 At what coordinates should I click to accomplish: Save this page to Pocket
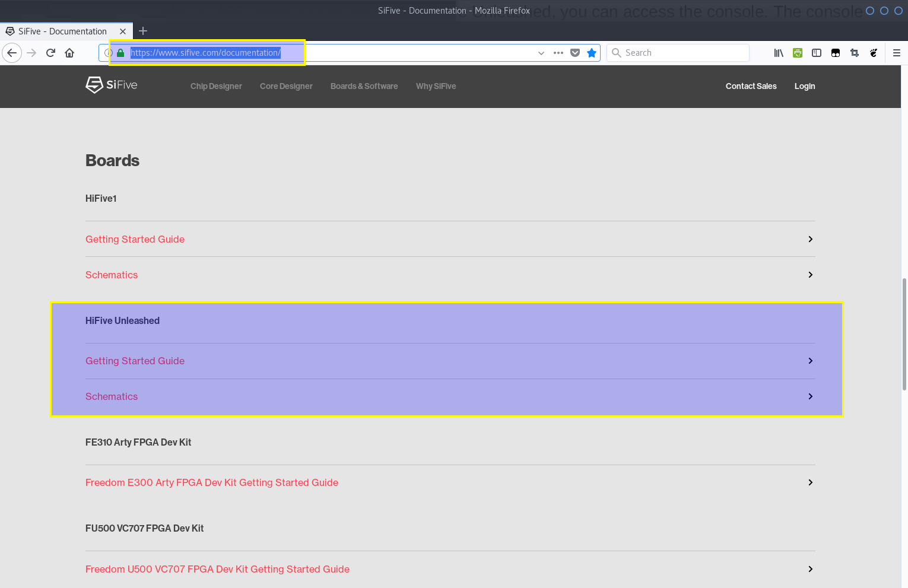point(575,53)
